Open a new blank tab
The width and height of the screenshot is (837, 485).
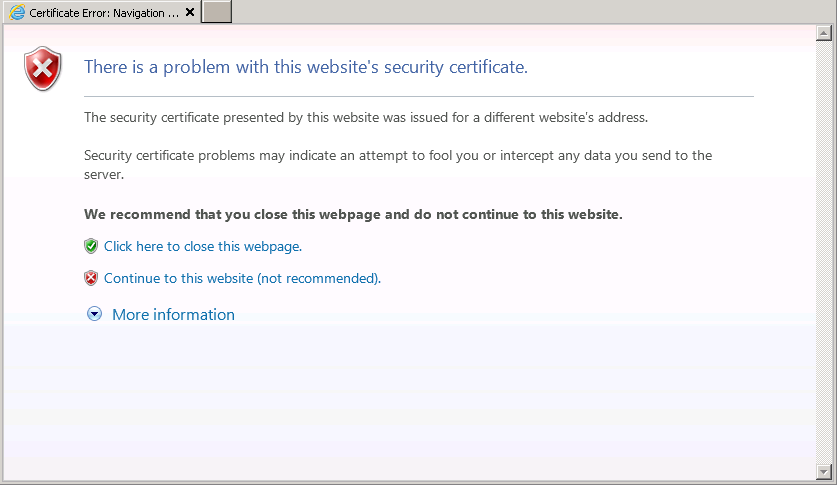(216, 12)
